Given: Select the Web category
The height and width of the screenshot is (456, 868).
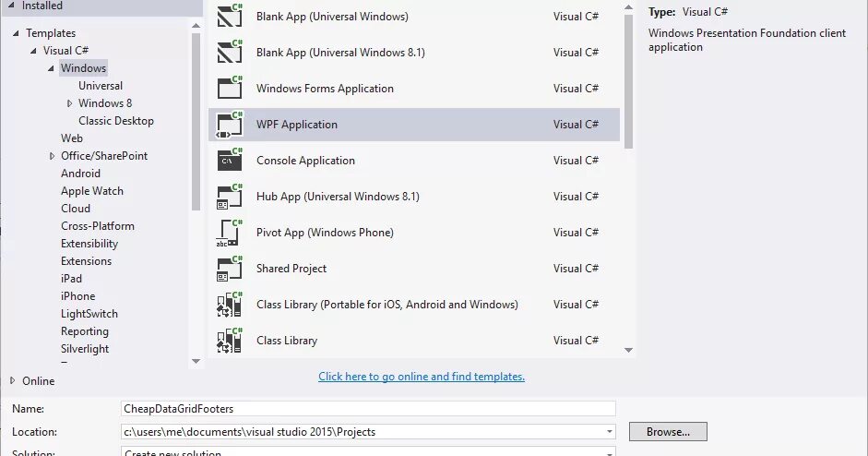Looking at the screenshot, I should tap(71, 138).
